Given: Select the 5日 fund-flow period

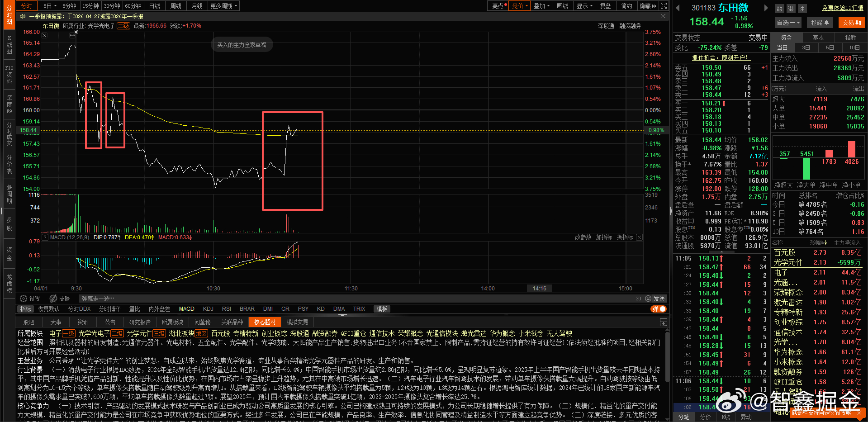Looking at the screenshot, I should 830,47.
